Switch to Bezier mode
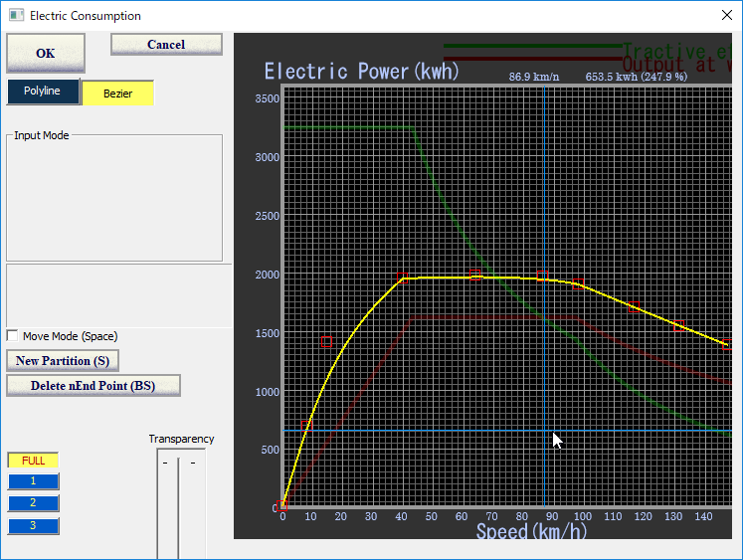Image resolution: width=743 pixels, height=560 pixels. (x=118, y=93)
